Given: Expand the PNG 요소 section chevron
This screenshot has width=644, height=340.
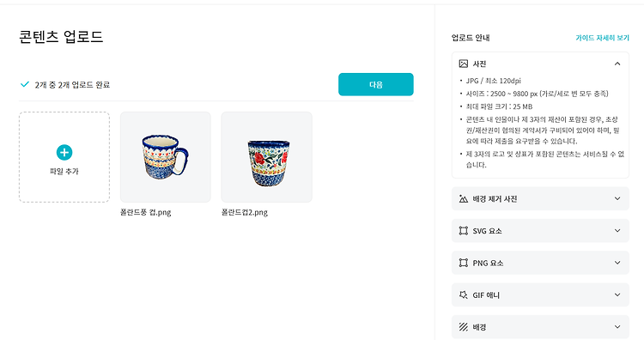Looking at the screenshot, I should [617, 263].
